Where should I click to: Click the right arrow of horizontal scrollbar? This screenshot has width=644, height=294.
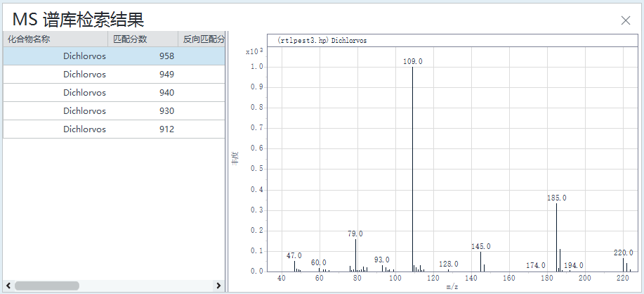(x=218, y=286)
